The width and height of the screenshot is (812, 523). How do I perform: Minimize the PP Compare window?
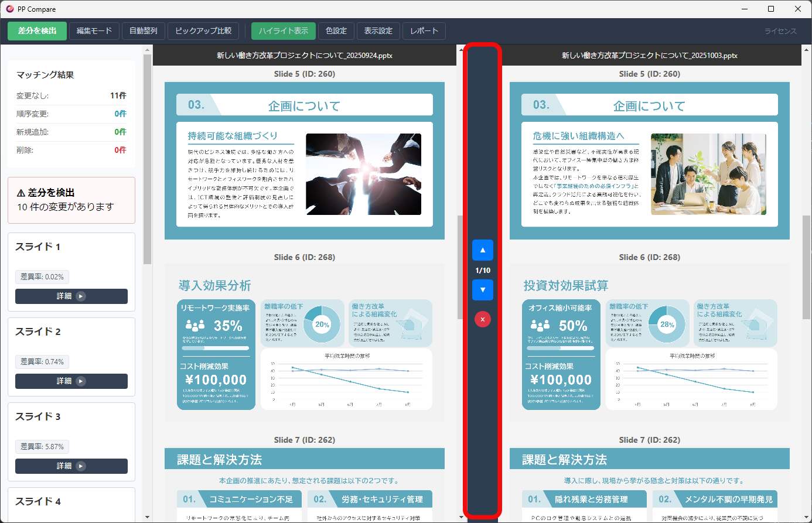click(x=745, y=9)
